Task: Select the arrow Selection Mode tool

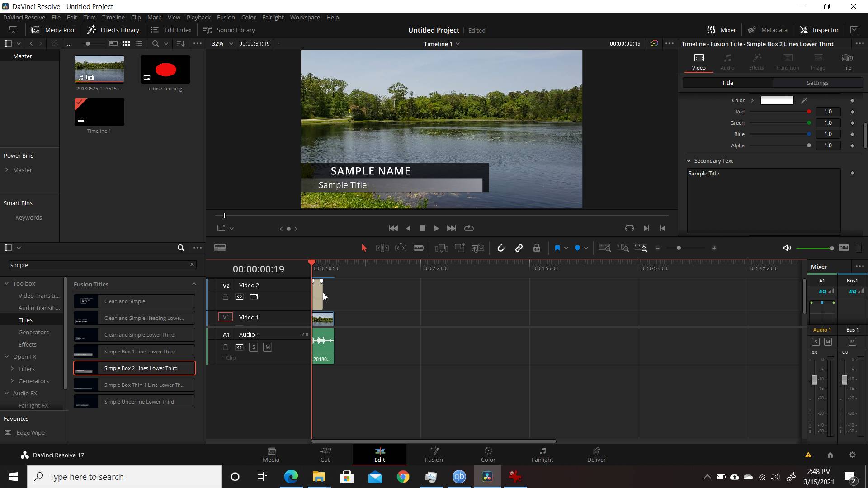Action: pos(364,248)
